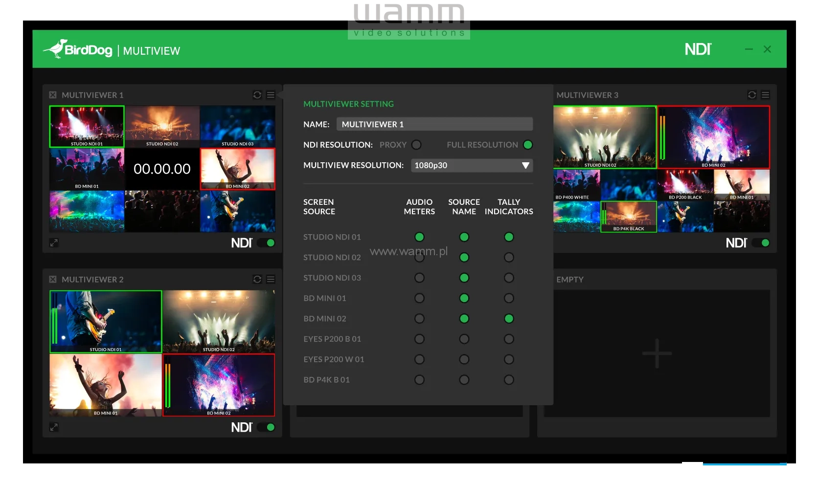Screen dimensions: 818x504
Task: Click BD Mini 02 tile in Multiviewer 3
Action: click(x=714, y=137)
